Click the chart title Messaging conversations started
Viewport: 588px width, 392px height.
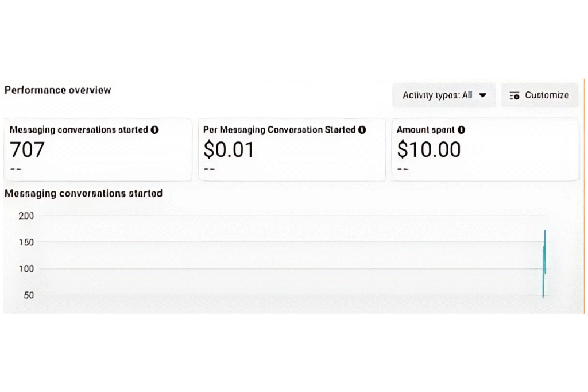click(x=83, y=194)
